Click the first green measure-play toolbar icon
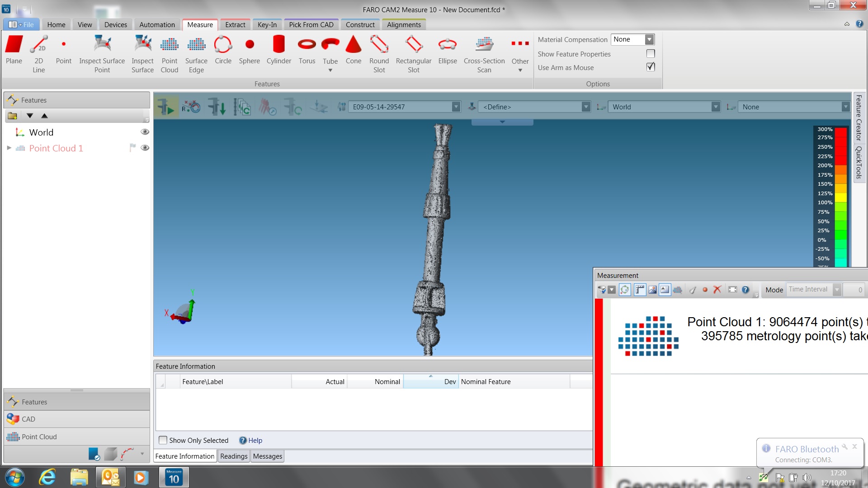The width and height of the screenshot is (868, 488). point(166,107)
